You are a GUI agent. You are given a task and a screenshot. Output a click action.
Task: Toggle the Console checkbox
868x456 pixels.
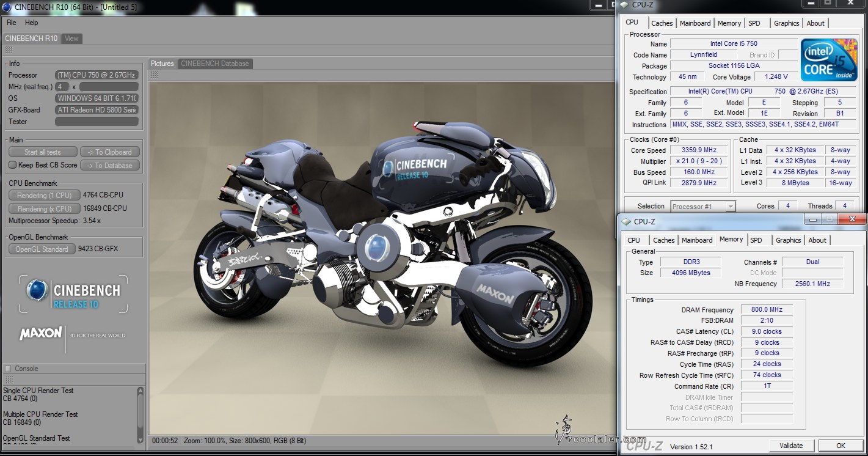8,369
